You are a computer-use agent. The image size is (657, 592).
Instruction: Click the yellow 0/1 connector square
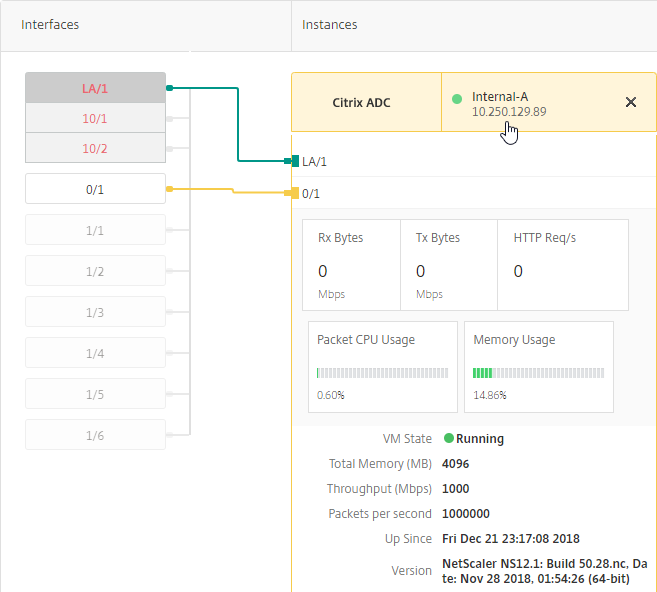(295, 193)
